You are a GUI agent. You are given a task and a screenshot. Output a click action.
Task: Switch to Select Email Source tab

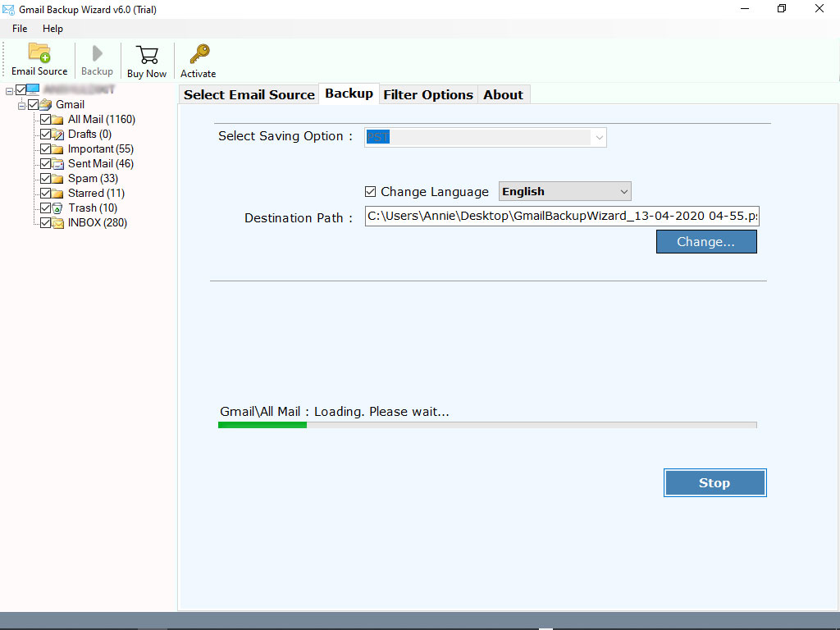(249, 95)
